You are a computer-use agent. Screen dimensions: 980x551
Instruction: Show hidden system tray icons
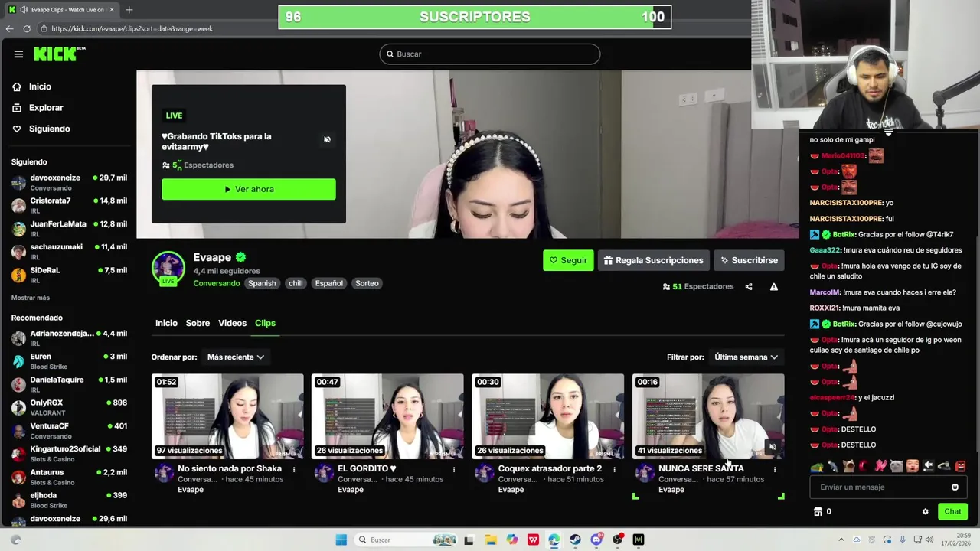pos(841,540)
